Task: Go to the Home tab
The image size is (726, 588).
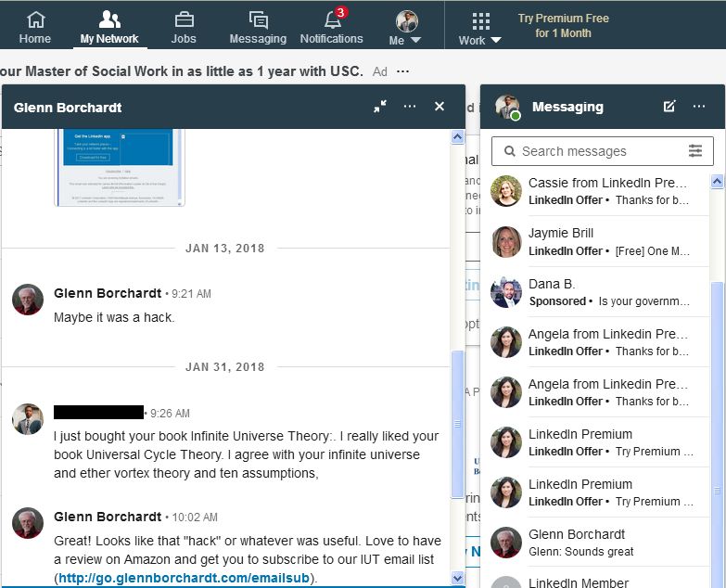Action: 35,28
